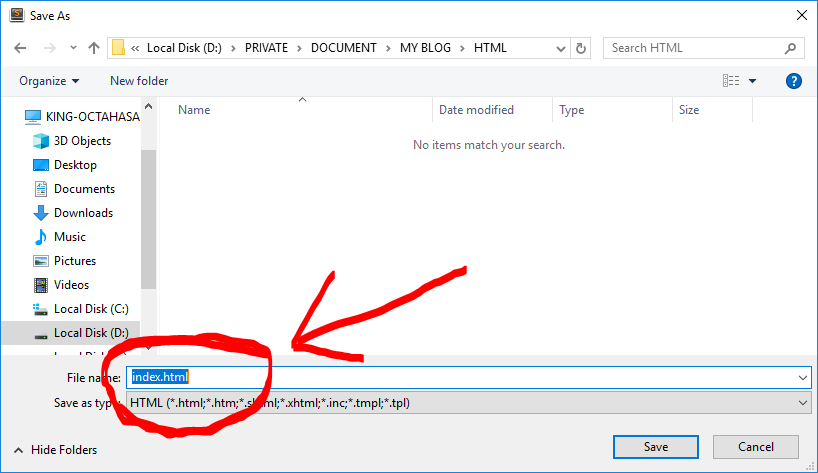Open the Save as type combo box
The height and width of the screenshot is (473, 818).
point(469,403)
